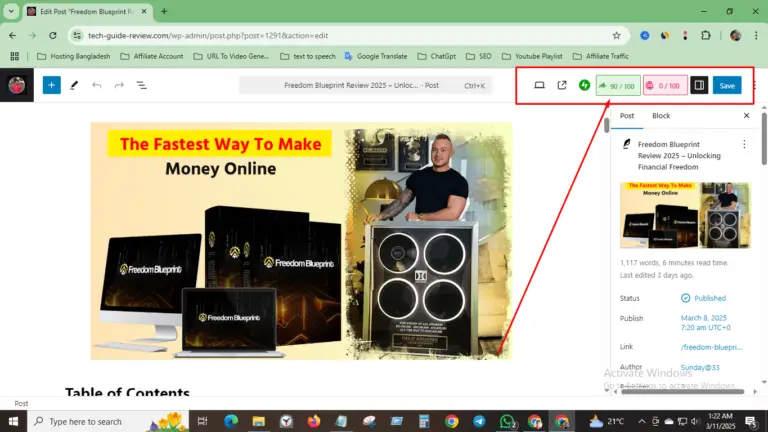Open a new browser tab
Screen dimensions: 768x432
click(x=164, y=11)
